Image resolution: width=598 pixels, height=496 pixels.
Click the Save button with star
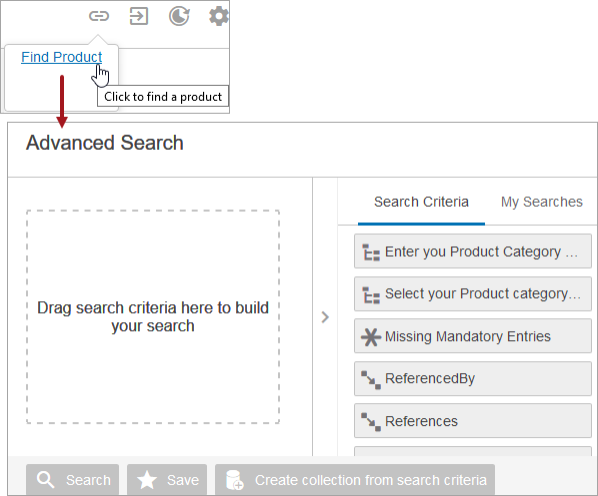pos(167,480)
